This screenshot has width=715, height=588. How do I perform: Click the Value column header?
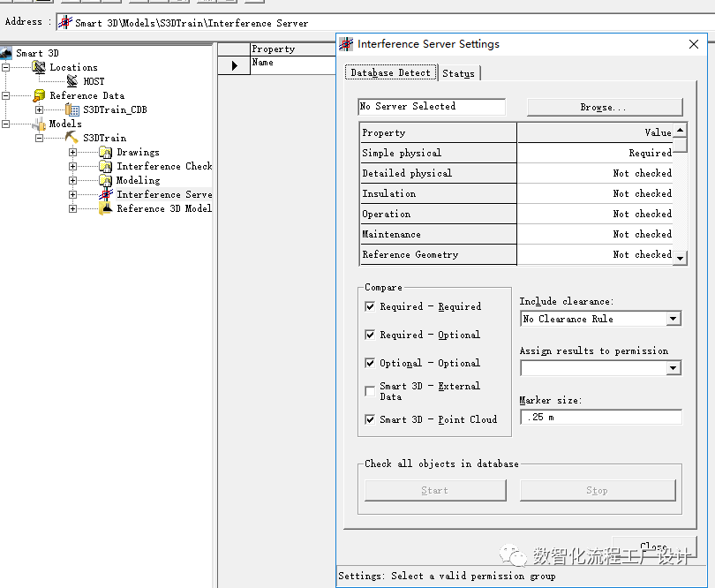pos(595,132)
